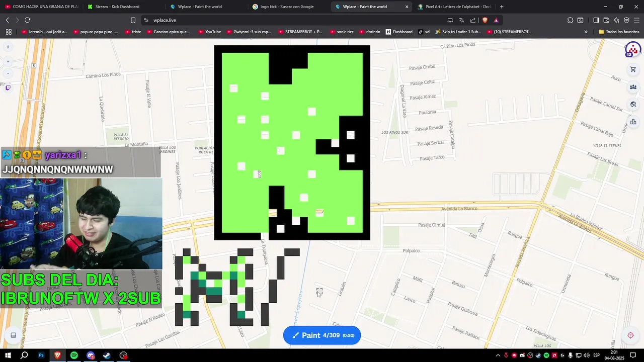Open the volume speaker tray icon
644x362 pixels.
[587, 355]
